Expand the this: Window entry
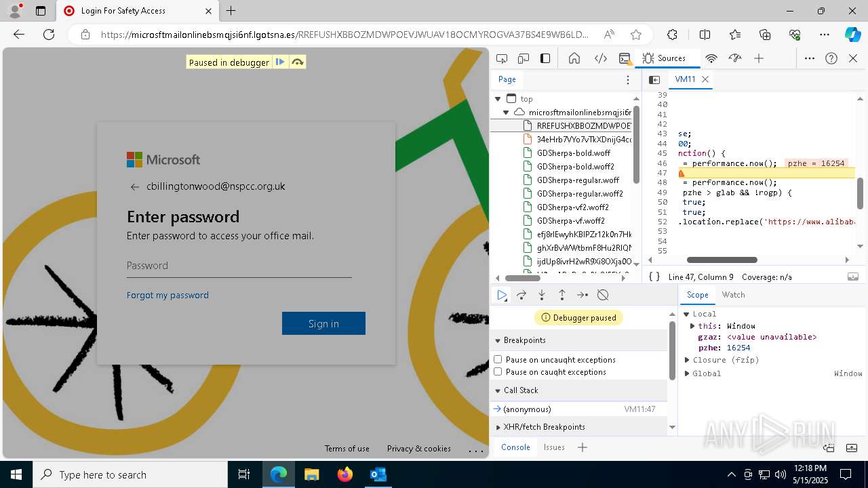Image resolution: width=868 pixels, height=488 pixels. pyautogui.click(x=692, y=326)
